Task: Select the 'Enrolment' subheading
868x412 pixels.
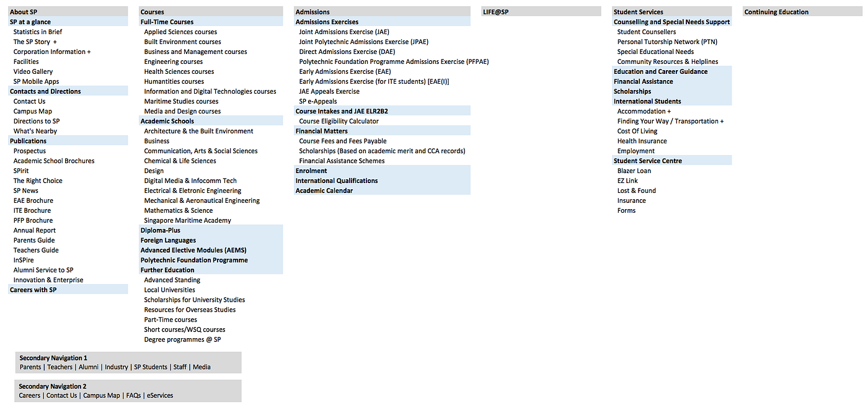Action: tap(382, 171)
